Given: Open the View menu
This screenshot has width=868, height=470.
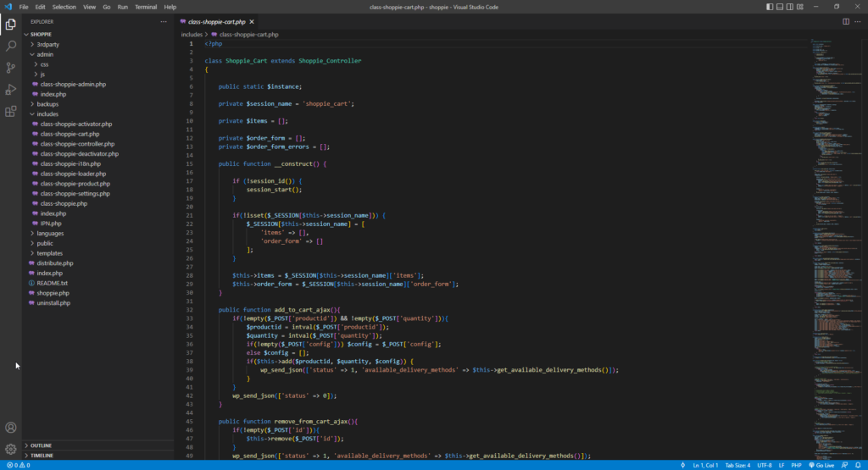Looking at the screenshot, I should click(89, 7).
